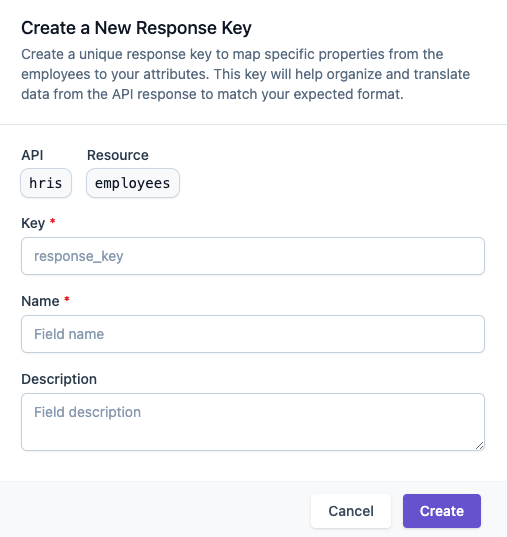
Task: Select the employees resource badge
Action: coord(133,183)
